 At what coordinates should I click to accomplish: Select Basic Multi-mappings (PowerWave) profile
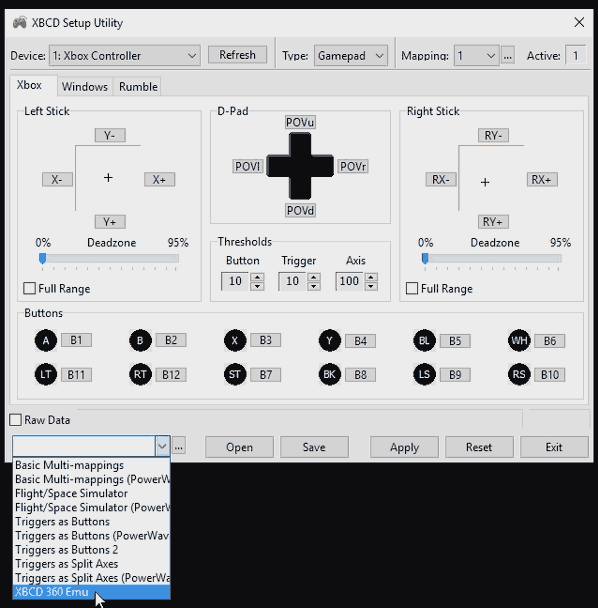[92, 479]
